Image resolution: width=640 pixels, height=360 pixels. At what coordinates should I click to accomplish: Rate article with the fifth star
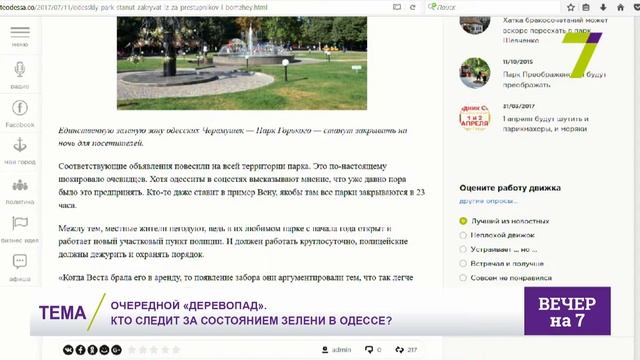(176, 350)
